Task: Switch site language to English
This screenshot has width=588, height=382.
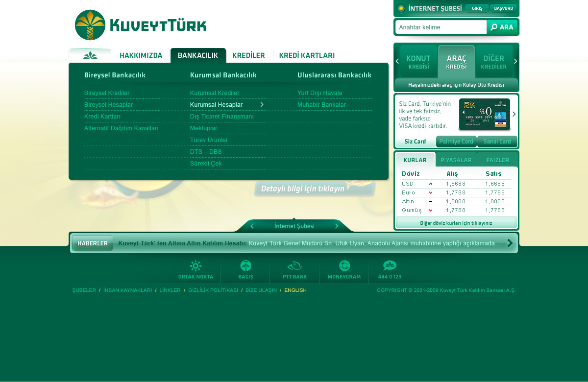Action: [295, 290]
